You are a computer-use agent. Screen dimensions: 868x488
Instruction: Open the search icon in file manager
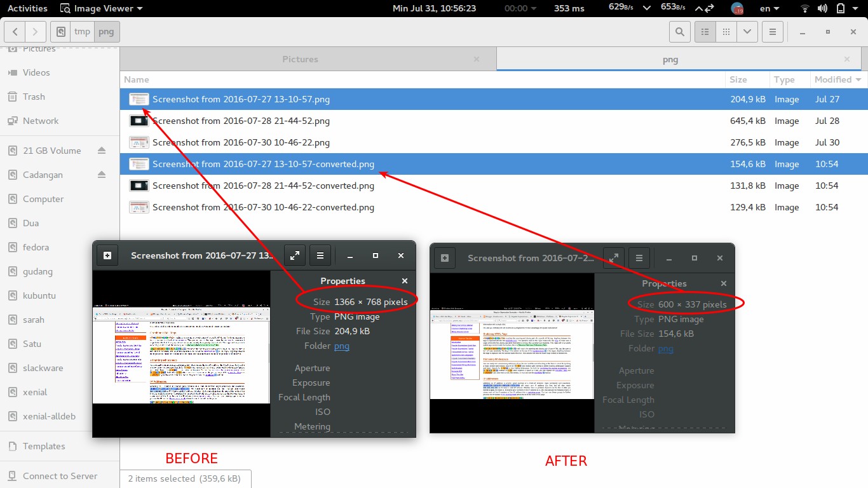coord(679,32)
